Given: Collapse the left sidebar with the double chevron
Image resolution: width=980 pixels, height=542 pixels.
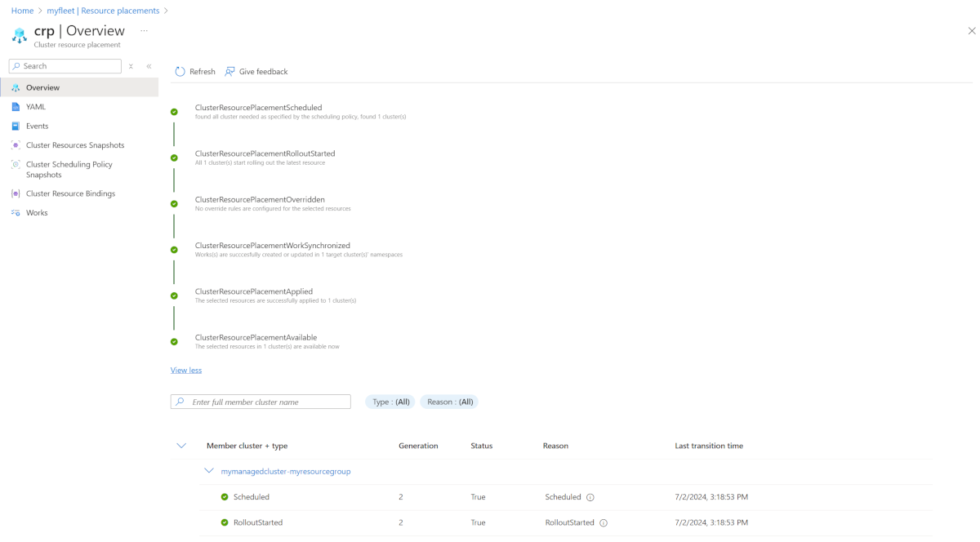Looking at the screenshot, I should point(149,66).
